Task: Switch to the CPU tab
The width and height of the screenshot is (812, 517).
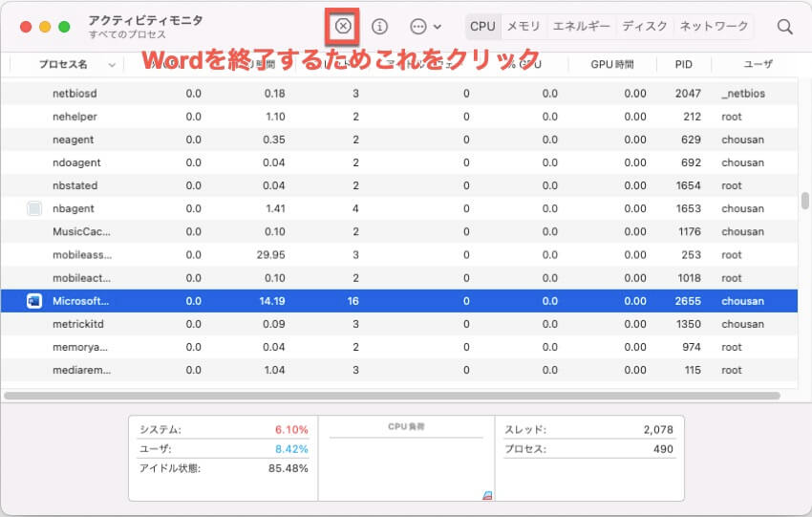Action: click(x=482, y=26)
